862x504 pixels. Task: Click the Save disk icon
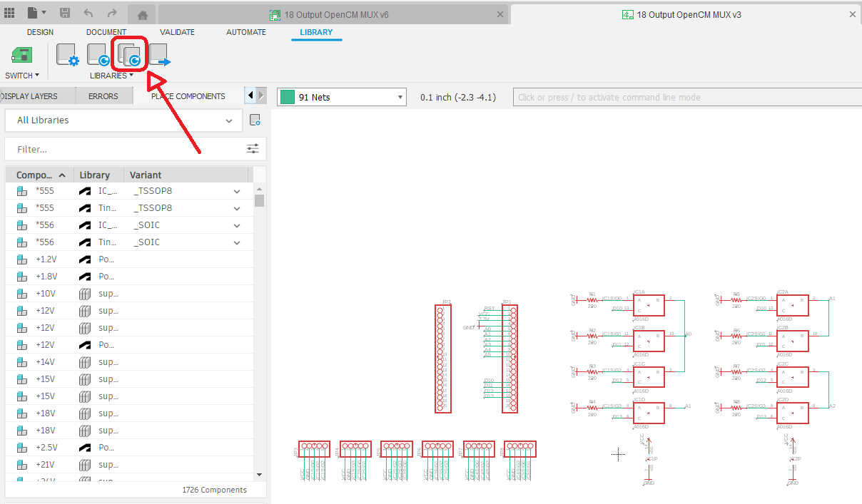pos(65,13)
